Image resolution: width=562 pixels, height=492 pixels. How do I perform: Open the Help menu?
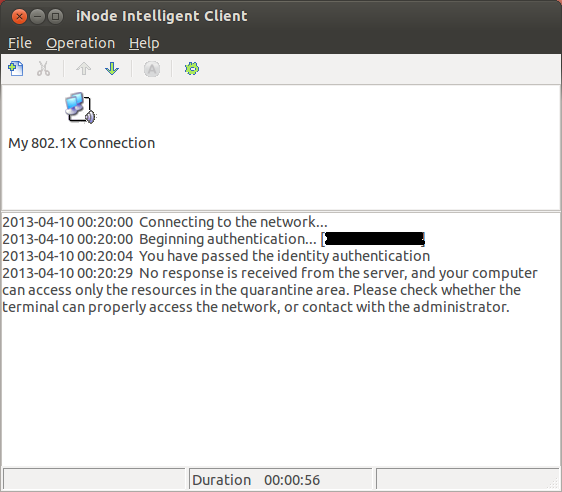[x=144, y=43]
